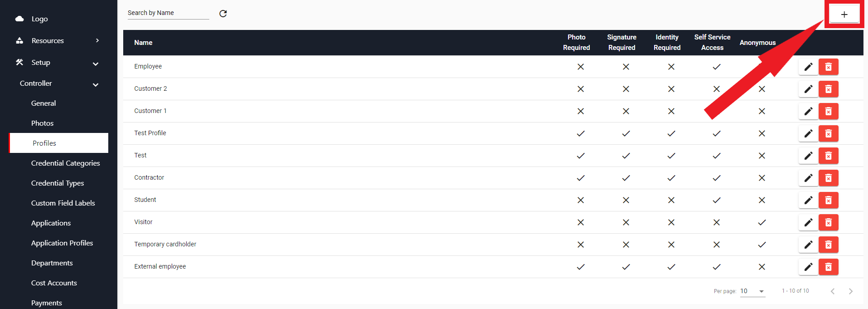The image size is (868, 309).
Task: Delete the External employee profile
Action: click(x=829, y=267)
